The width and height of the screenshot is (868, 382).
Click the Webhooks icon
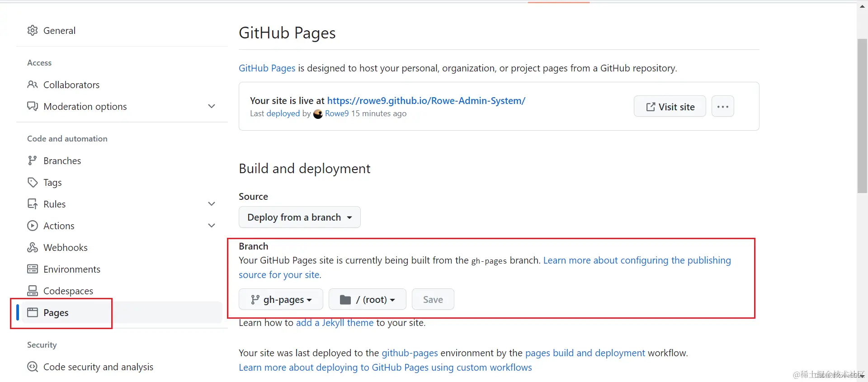click(x=33, y=247)
